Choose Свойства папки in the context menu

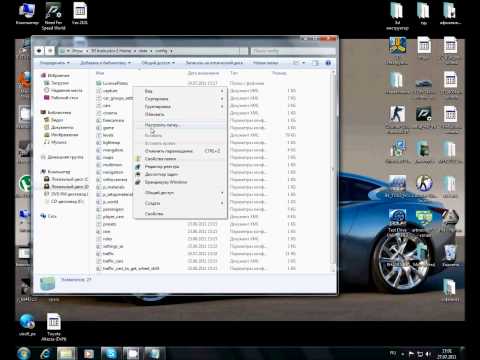(180, 159)
